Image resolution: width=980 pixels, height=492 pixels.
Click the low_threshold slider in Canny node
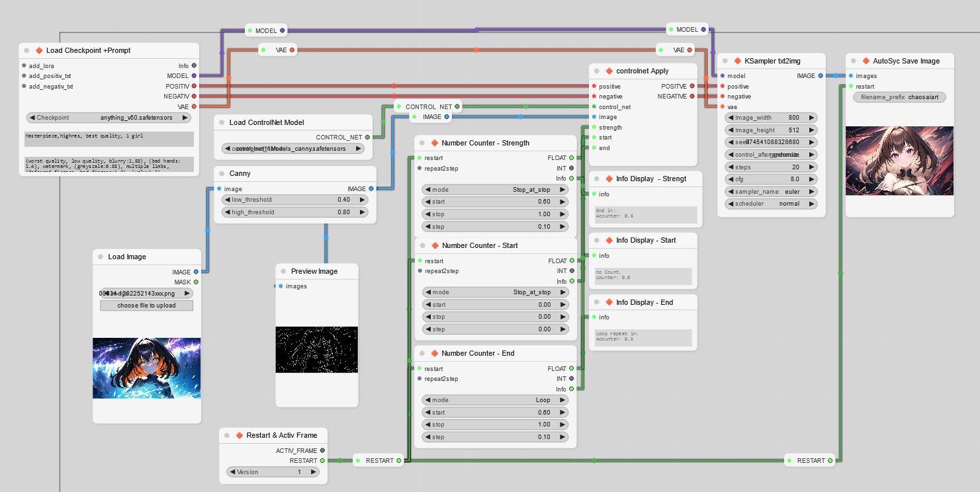click(294, 200)
